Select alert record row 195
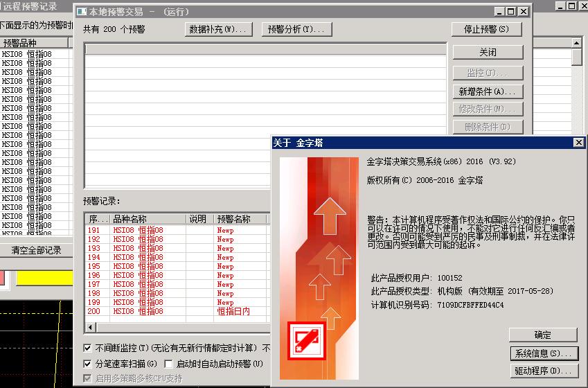588x388 pixels. pos(178,266)
